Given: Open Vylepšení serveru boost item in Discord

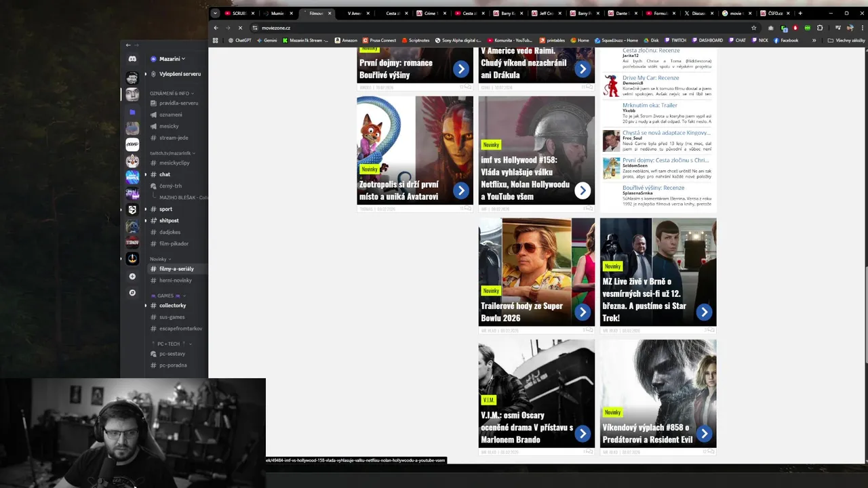Looking at the screenshot, I should (x=176, y=74).
